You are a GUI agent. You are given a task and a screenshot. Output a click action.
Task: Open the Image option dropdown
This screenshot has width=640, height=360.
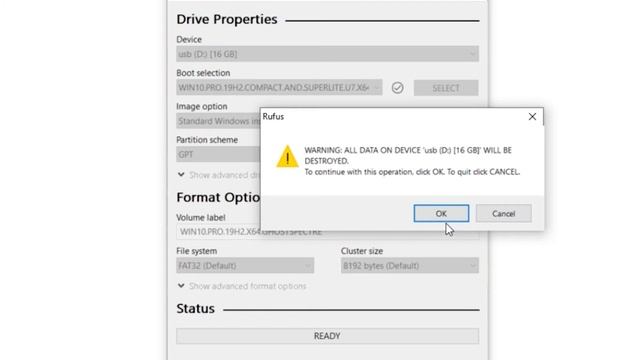pos(218,121)
